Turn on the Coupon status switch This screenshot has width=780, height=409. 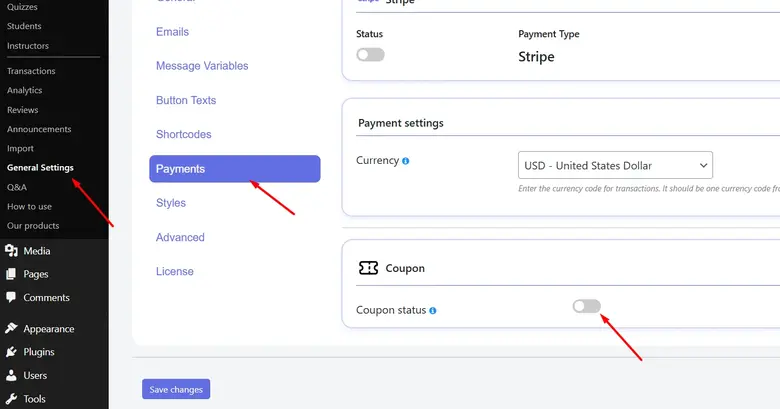[586, 306]
